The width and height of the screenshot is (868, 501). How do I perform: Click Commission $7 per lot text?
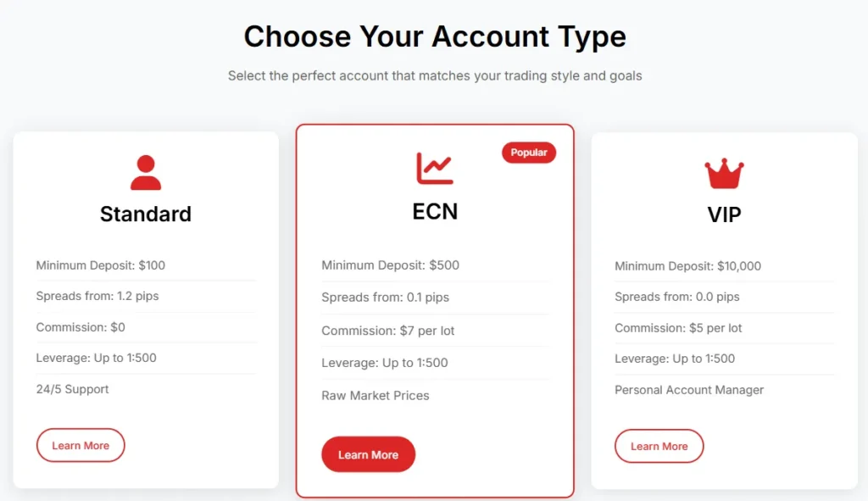coord(388,331)
